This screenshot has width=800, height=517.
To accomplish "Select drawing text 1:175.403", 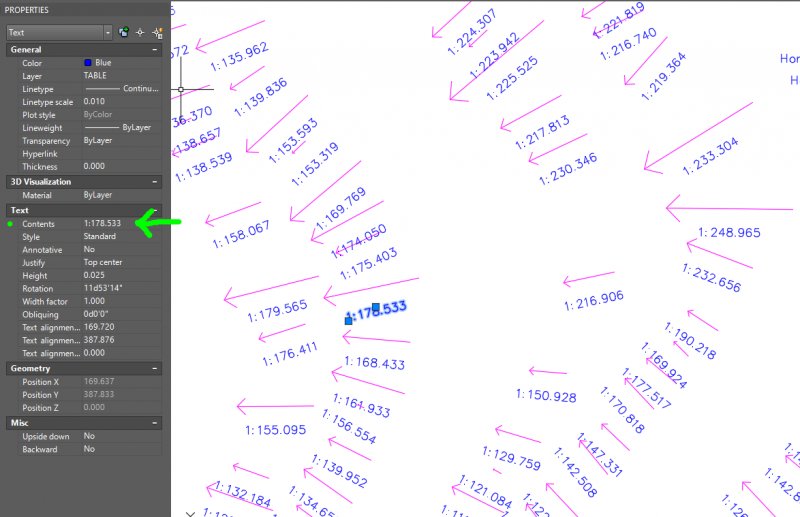I will click(368, 264).
